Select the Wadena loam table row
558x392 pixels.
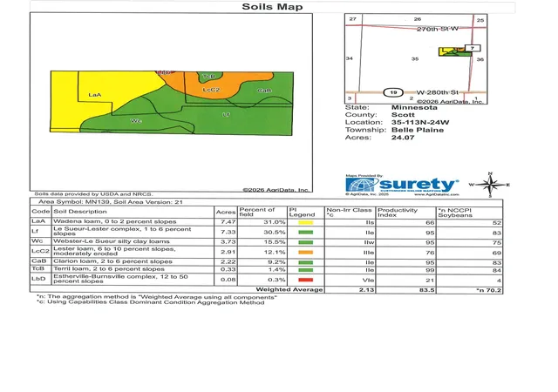pos(266,221)
